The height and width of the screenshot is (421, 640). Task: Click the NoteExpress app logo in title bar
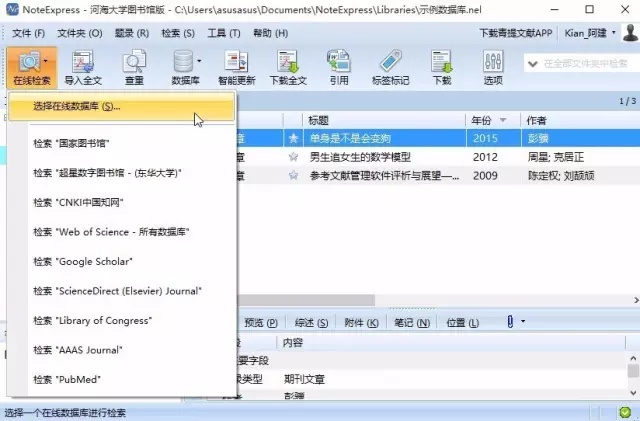[12, 9]
